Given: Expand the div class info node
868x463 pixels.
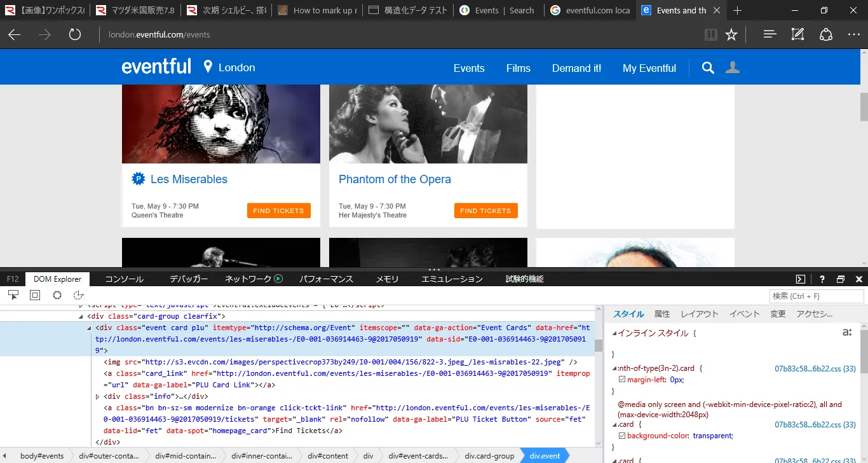Looking at the screenshot, I should [98, 396].
